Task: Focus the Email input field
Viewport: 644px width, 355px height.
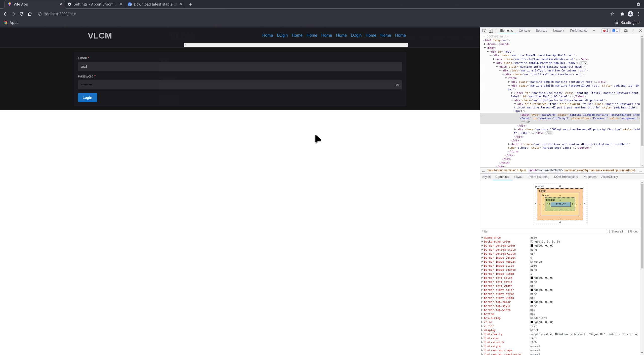Action: 240,67
